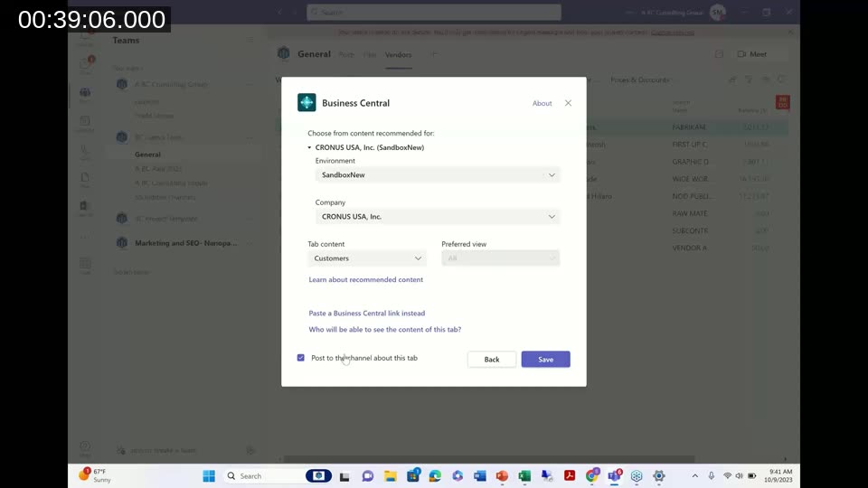
Task: Click the RAW MATE vendor cell
Action: [x=690, y=213]
